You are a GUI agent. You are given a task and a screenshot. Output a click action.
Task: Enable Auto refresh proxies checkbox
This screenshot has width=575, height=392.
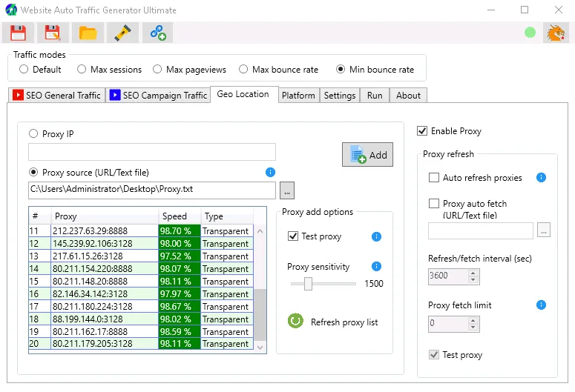coord(434,178)
